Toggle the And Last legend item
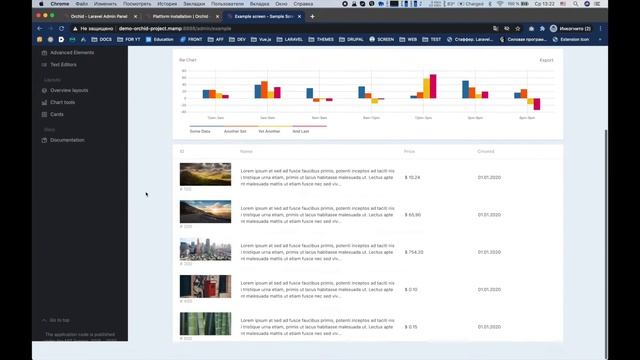Image resolution: width=640 pixels, height=360 pixels. [301, 131]
